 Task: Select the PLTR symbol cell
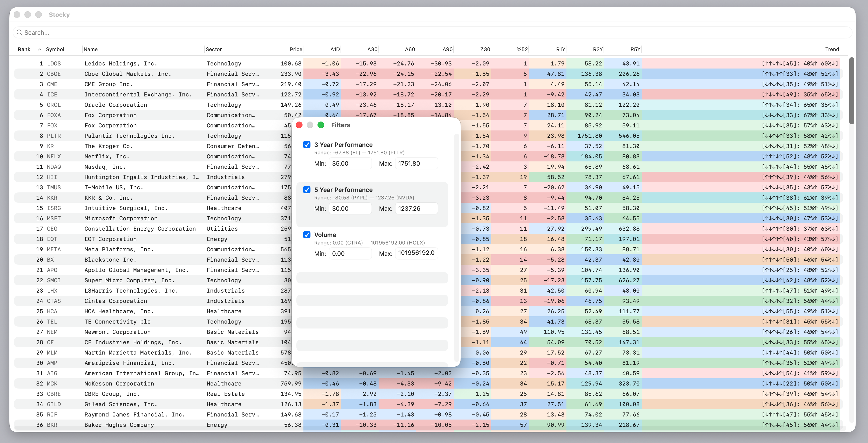click(54, 136)
